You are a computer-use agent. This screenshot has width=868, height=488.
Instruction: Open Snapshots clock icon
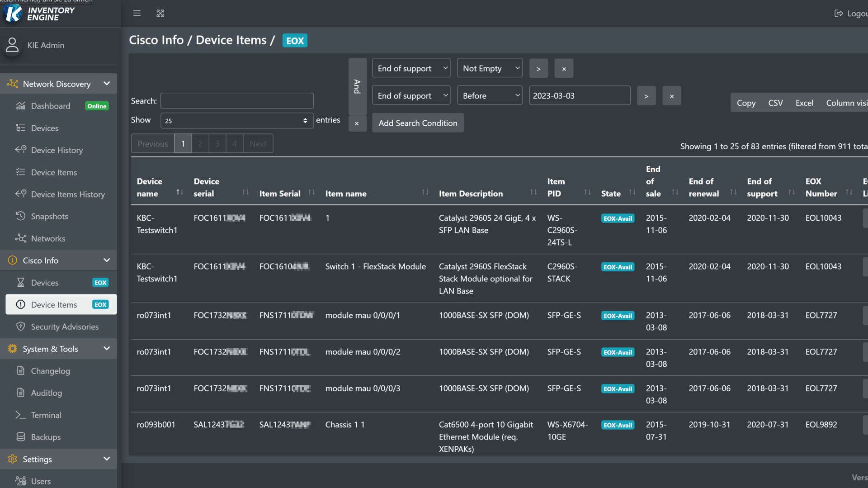tap(21, 216)
